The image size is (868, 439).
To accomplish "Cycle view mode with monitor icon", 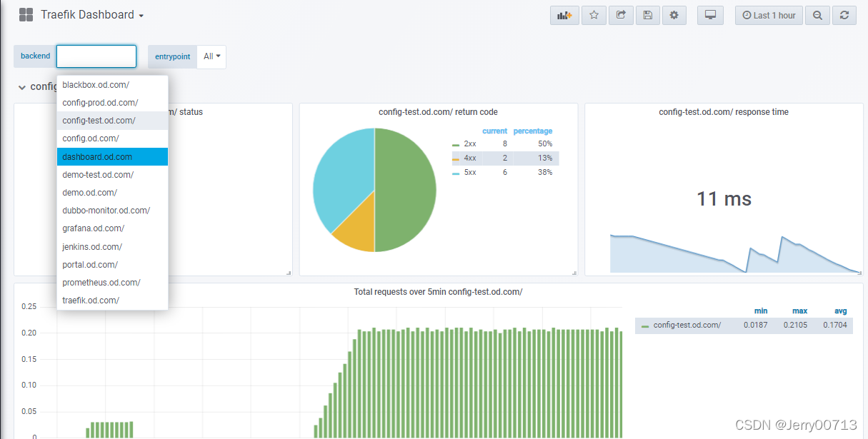I will [x=710, y=15].
